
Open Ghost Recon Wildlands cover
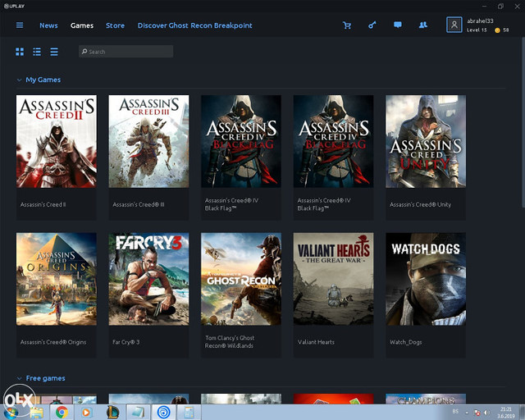tap(241, 279)
